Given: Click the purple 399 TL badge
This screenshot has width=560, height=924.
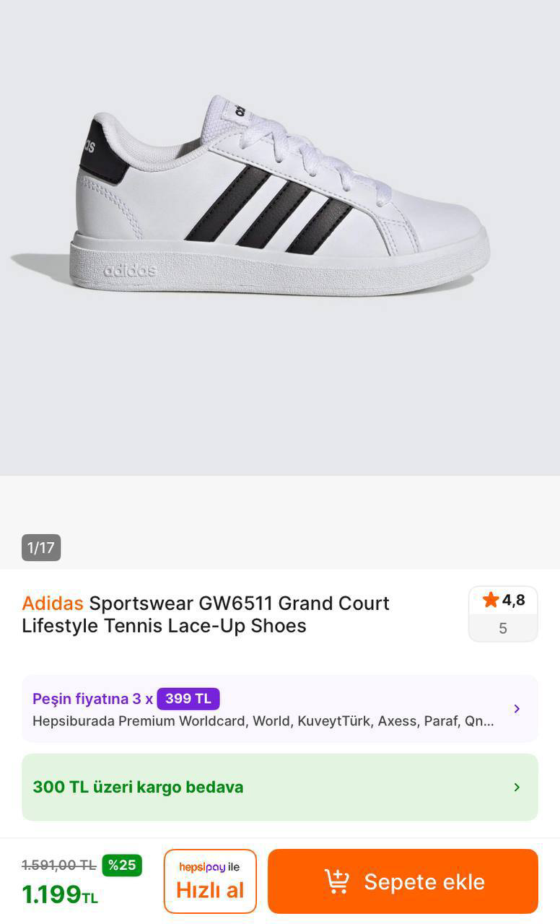Looking at the screenshot, I should pyautogui.click(x=188, y=699).
